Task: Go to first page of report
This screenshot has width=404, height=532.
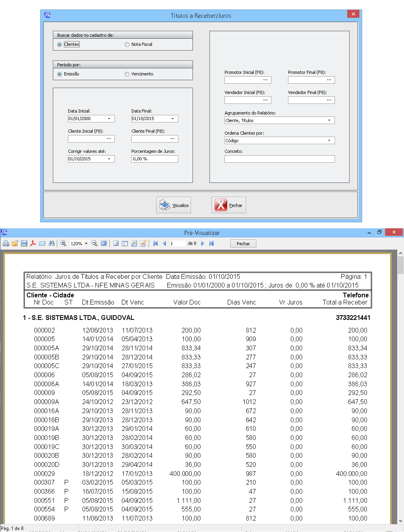Action: (155, 244)
